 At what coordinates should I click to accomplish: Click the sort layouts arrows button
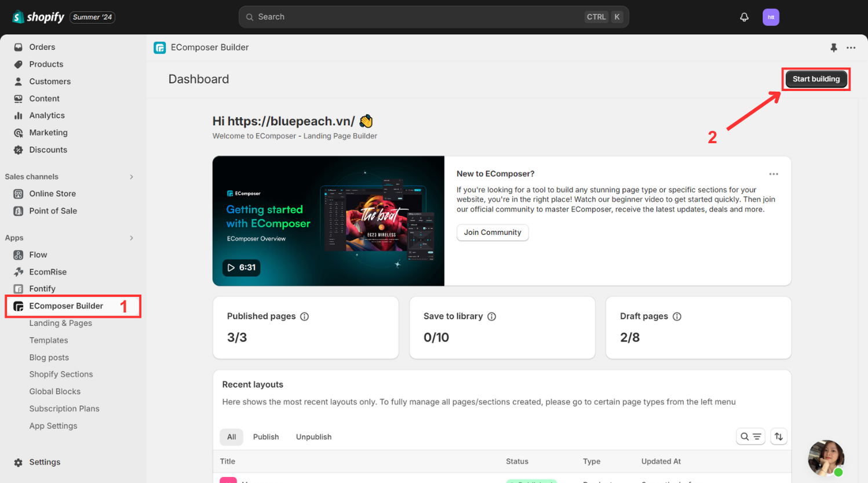[779, 437]
